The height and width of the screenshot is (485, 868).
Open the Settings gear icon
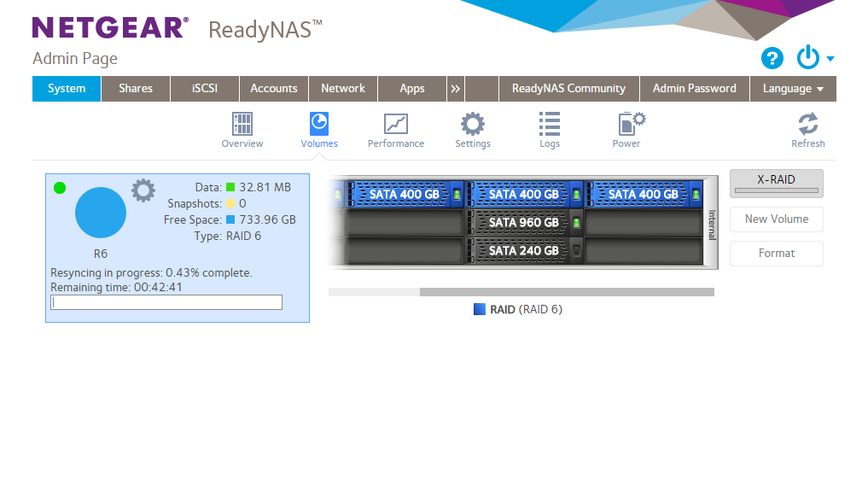473,124
